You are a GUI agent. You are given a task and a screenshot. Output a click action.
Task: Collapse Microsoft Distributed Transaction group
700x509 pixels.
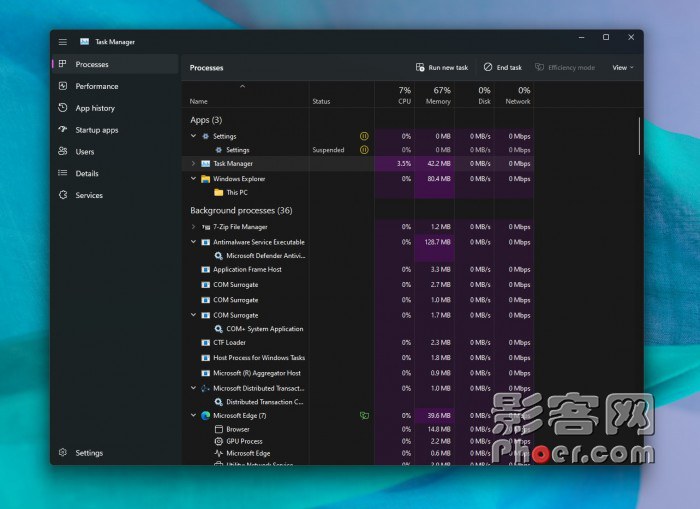pyautogui.click(x=193, y=388)
